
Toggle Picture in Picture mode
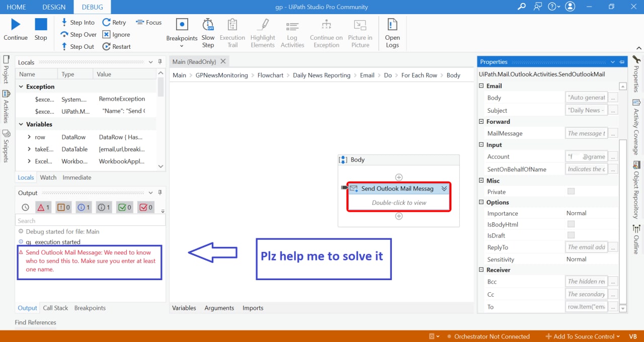(x=360, y=33)
